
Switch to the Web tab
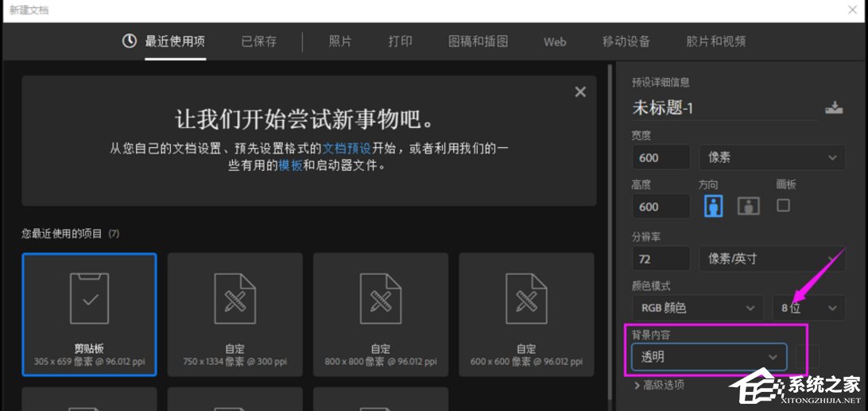pyautogui.click(x=555, y=41)
